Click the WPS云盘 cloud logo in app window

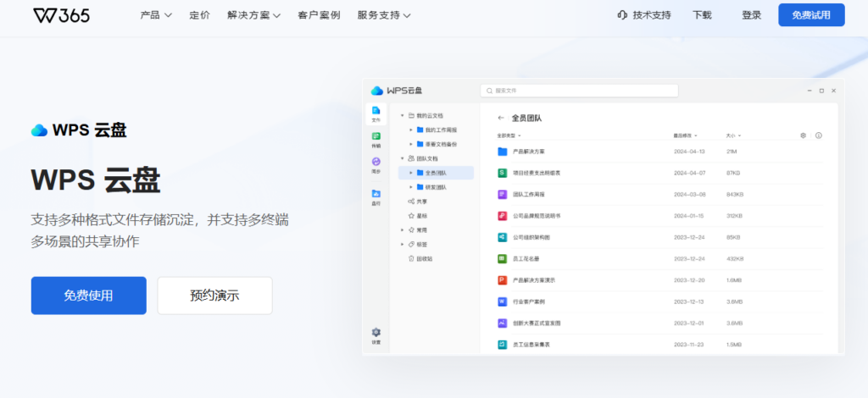[x=377, y=91]
